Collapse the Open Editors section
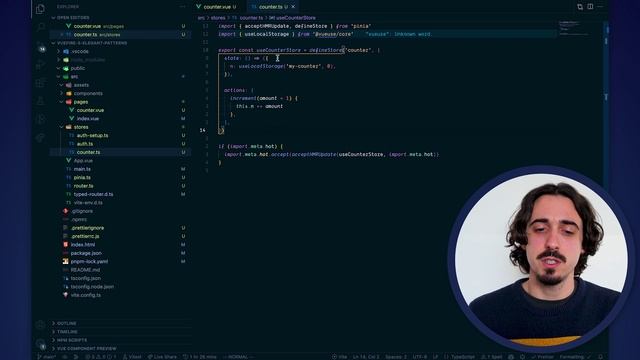 tap(70, 18)
